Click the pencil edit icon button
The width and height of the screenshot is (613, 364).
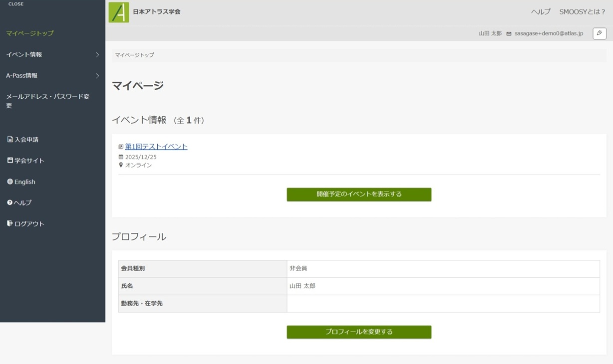599,33
